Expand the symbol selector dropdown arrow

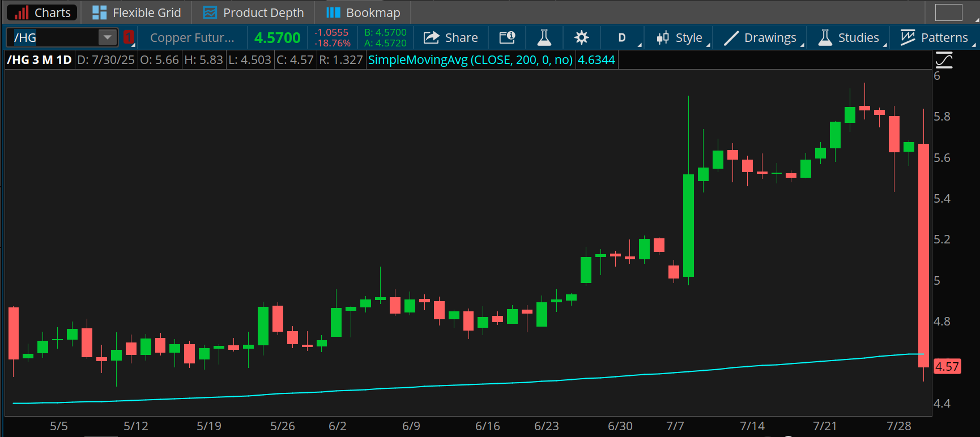click(x=108, y=37)
